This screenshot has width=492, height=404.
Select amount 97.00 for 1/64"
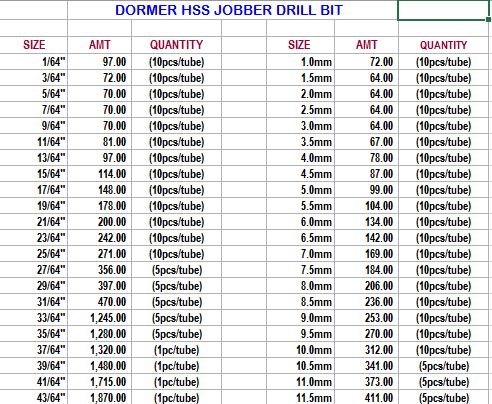coord(99,62)
